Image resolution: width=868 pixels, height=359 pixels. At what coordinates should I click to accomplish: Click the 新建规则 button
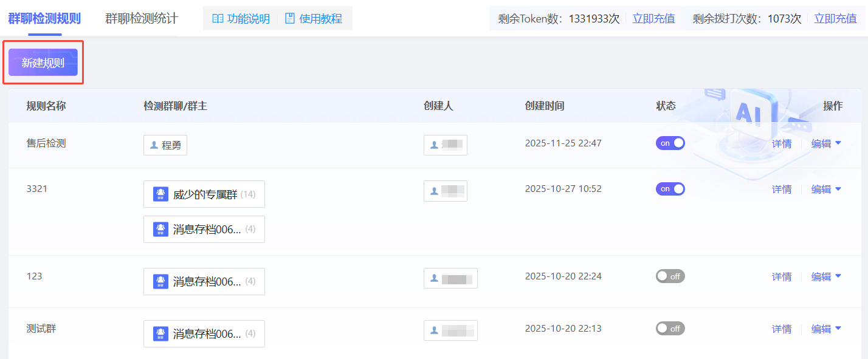coord(43,63)
